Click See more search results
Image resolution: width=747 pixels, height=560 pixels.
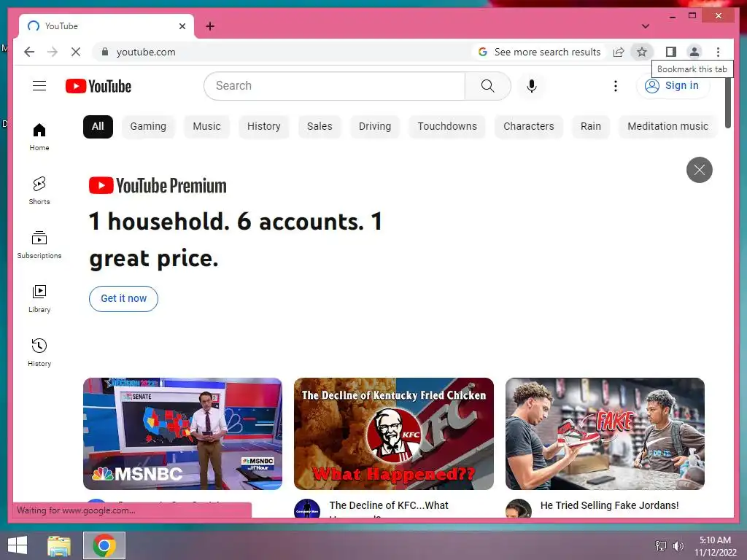tap(540, 52)
